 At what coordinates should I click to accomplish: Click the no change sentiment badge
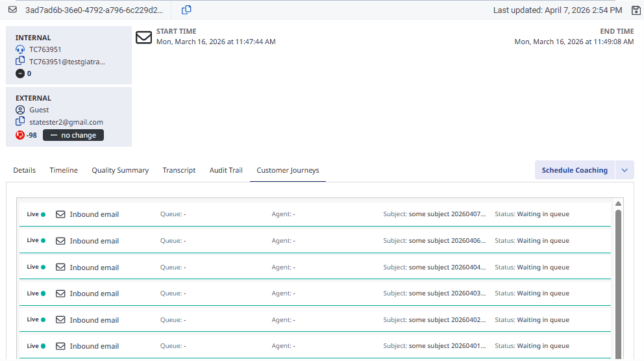[73, 135]
